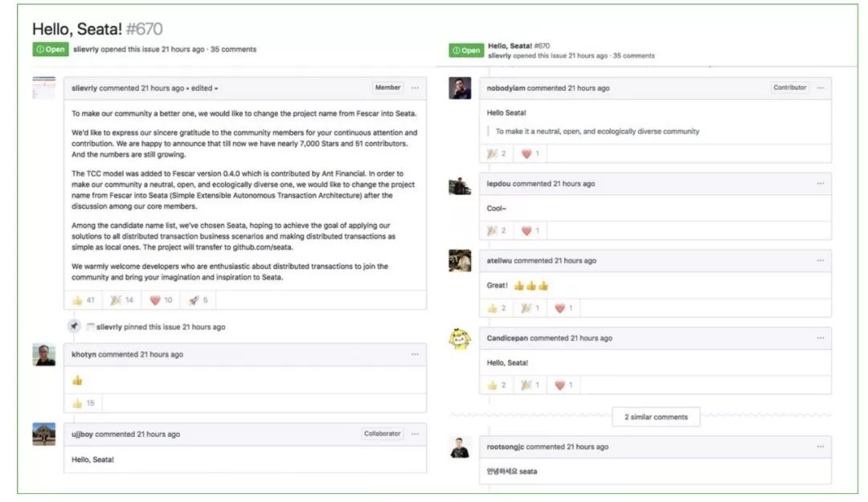Click the thumbs up reaction on Candicepan's comment

[497, 385]
